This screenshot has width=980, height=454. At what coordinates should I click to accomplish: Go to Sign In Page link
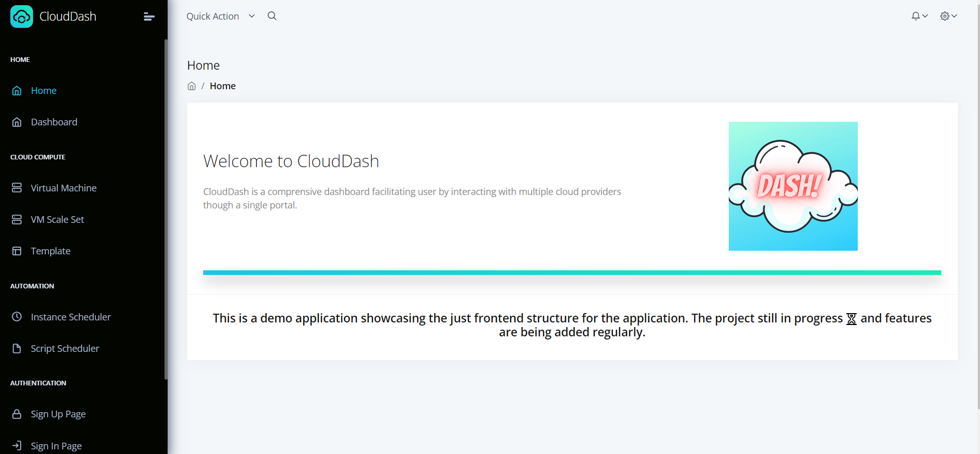[56, 446]
